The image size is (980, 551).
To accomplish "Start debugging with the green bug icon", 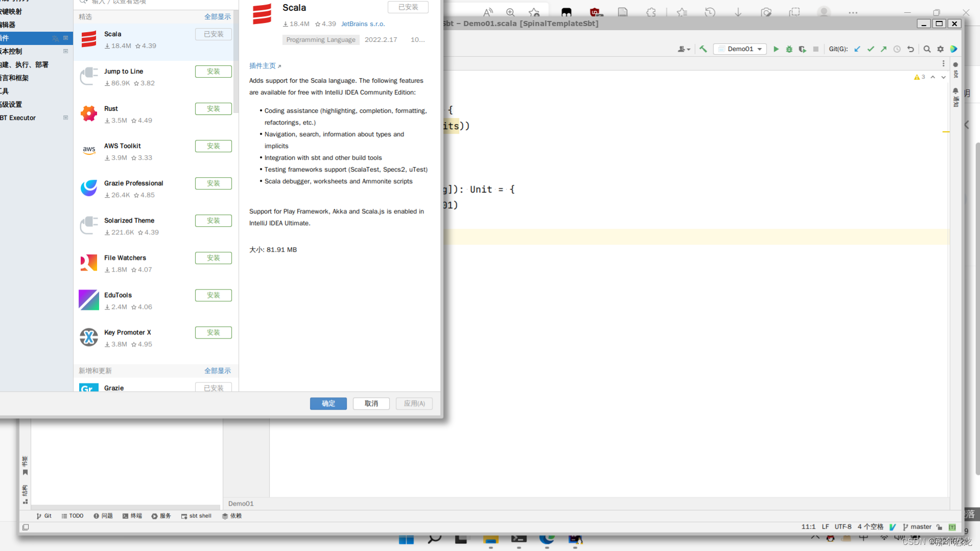I will 789,49.
